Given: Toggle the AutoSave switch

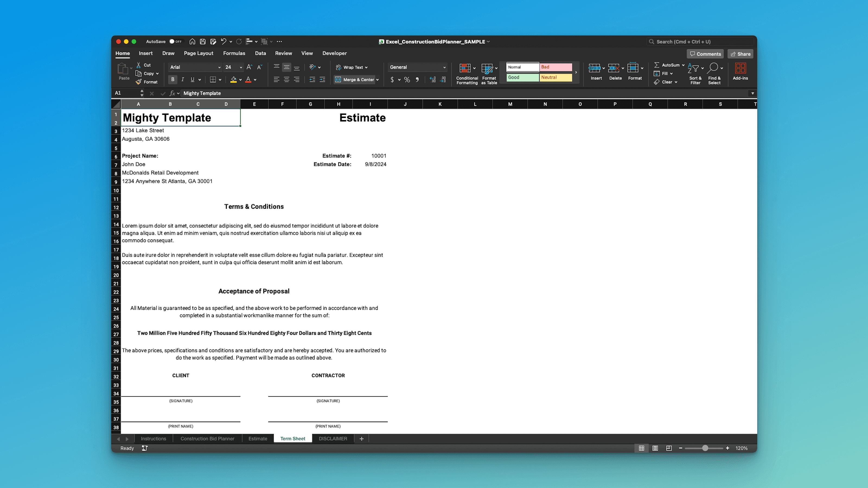Looking at the screenshot, I should point(175,41).
